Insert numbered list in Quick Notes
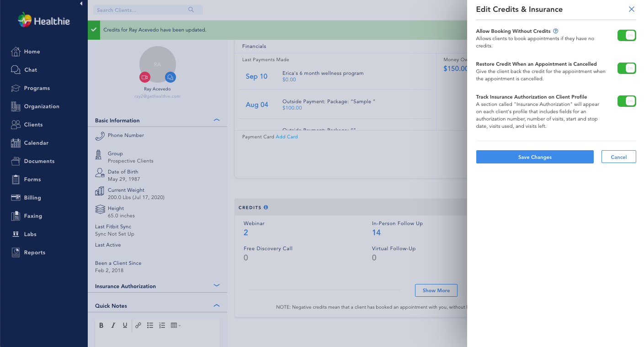Image resolution: width=644 pixels, height=347 pixels. click(162, 326)
